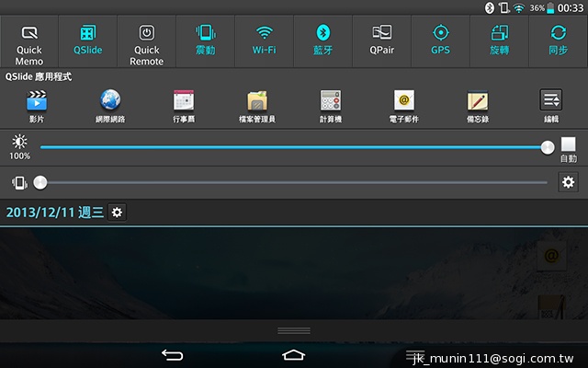
Task: Open the Memo (備忘錄) QSlide app
Action: coord(478,106)
